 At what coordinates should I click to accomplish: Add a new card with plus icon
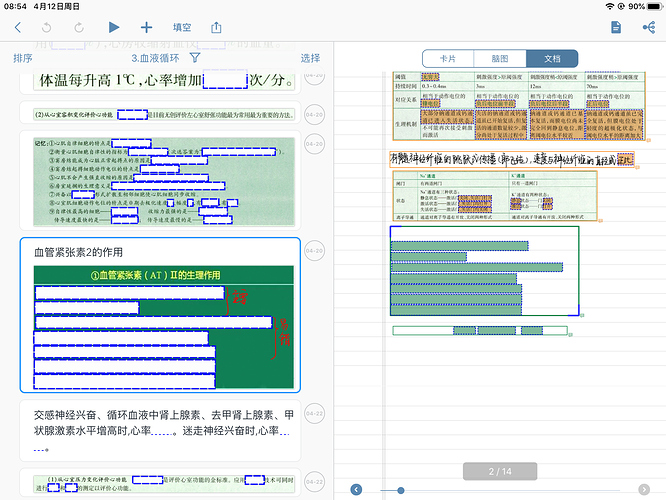[146, 28]
